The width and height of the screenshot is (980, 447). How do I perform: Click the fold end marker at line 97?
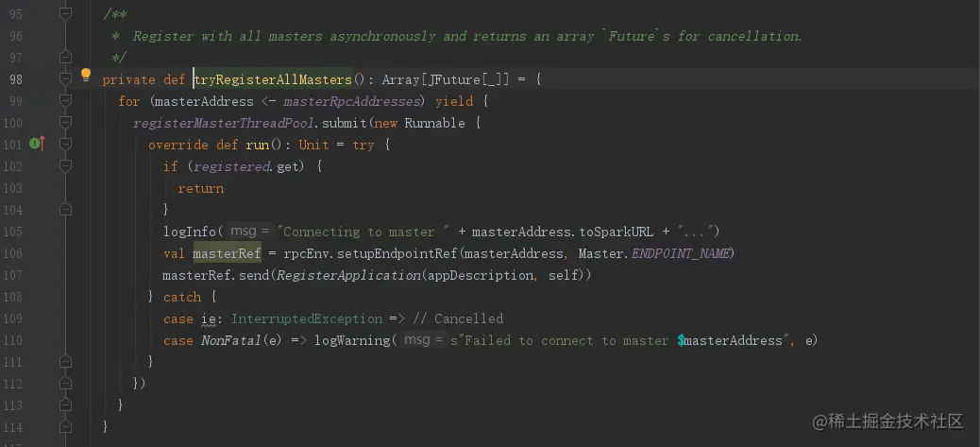(x=66, y=58)
